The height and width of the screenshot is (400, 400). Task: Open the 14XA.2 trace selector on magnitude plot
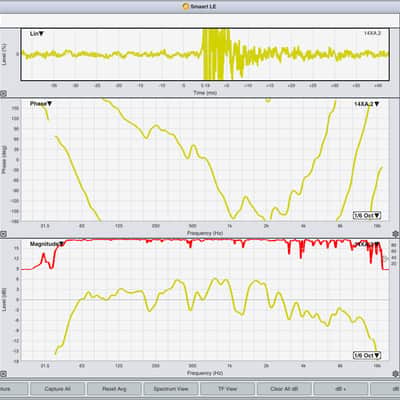coord(367,244)
